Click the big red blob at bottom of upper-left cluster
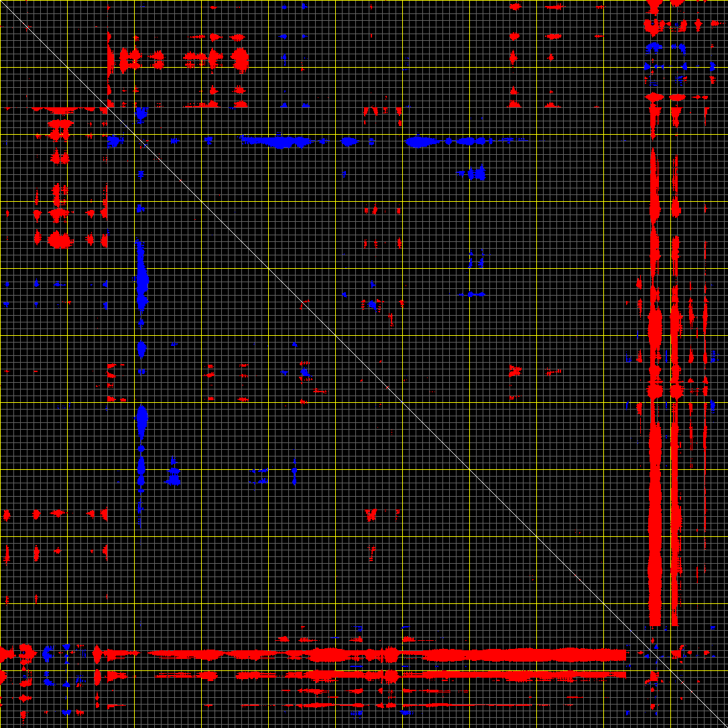The height and width of the screenshot is (728, 728). coord(59,239)
